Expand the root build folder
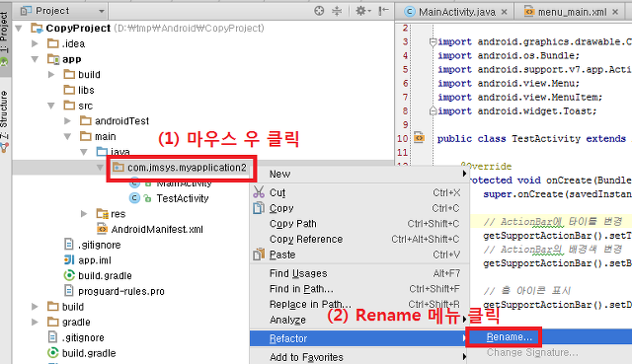This screenshot has height=364, width=632. click(36, 307)
